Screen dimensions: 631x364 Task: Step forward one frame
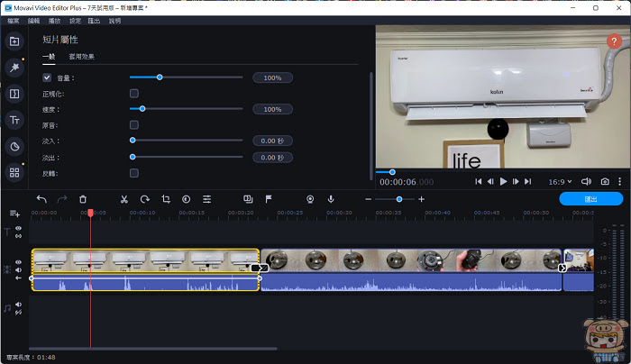coord(516,182)
